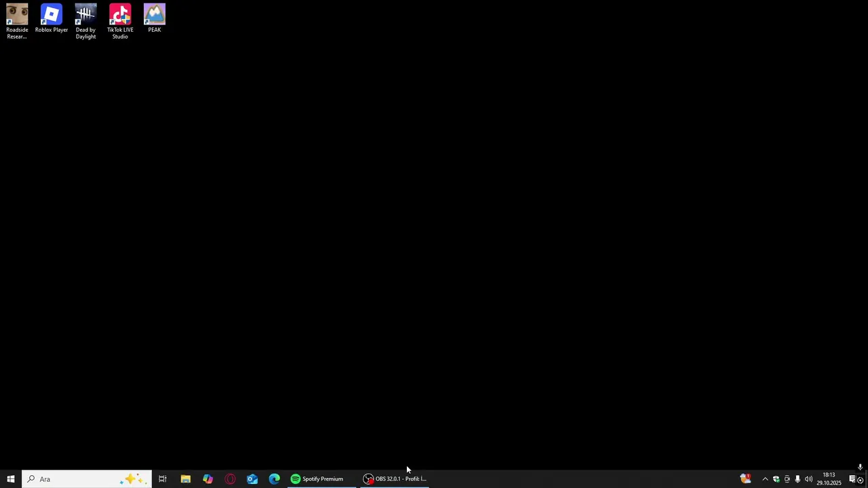Click the Ara search box in taskbar

click(x=87, y=479)
